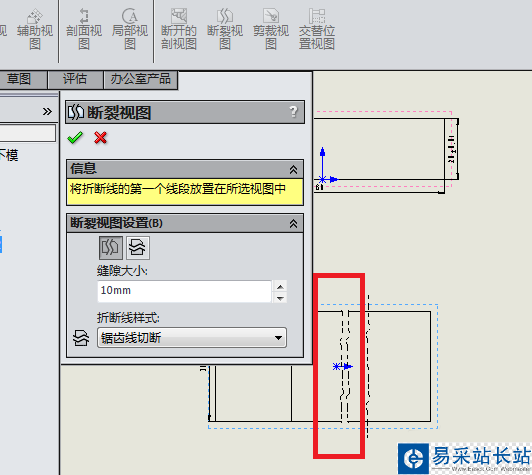Click the Break View panel header icon
The height and width of the screenshot is (475, 532).
pyautogui.click(x=76, y=112)
